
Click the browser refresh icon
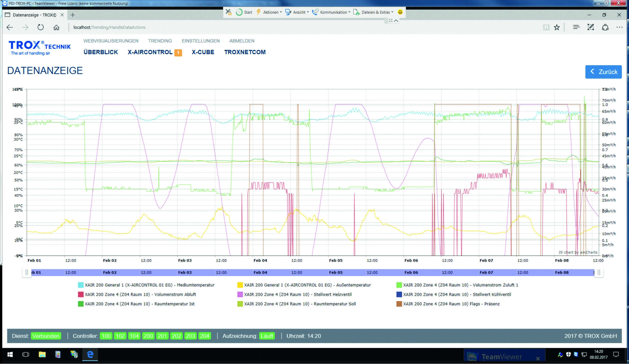click(40, 27)
